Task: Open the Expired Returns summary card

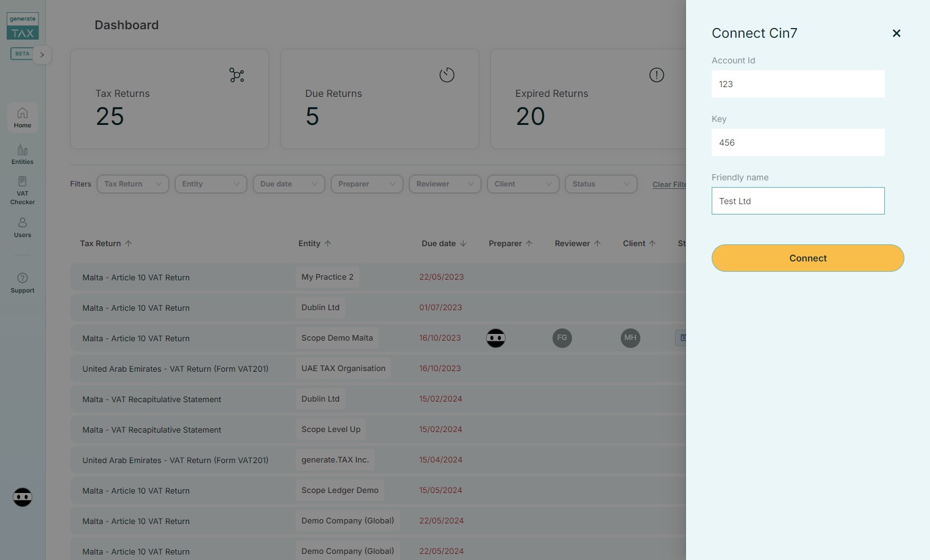Action: pos(588,99)
